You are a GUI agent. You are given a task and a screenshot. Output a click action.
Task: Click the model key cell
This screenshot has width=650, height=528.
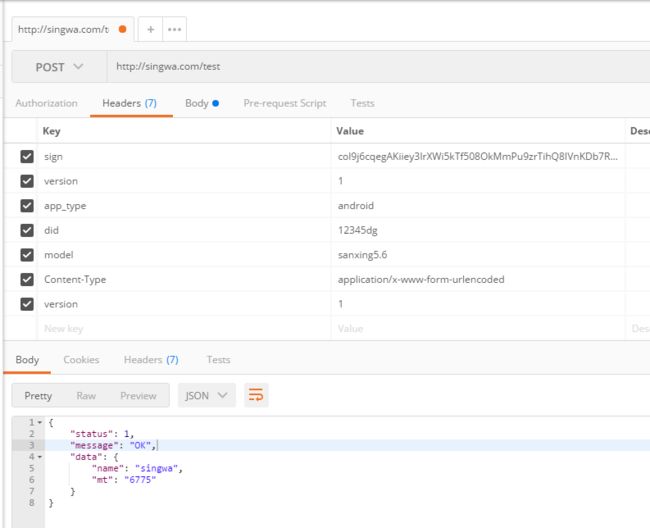coord(185,254)
